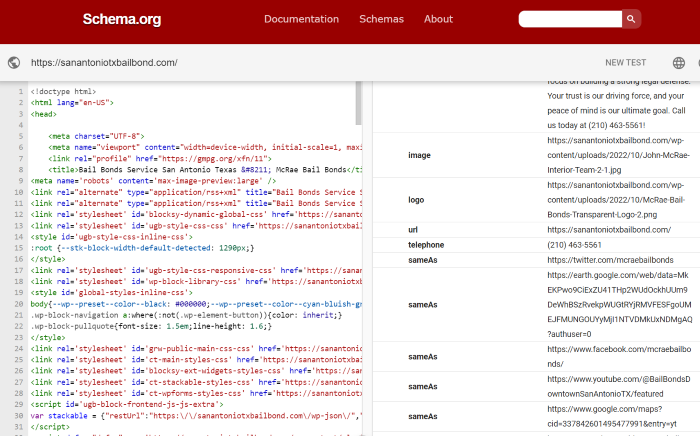700x436 pixels.
Task: Click the telephone value (210) 463-5561
Action: click(574, 245)
